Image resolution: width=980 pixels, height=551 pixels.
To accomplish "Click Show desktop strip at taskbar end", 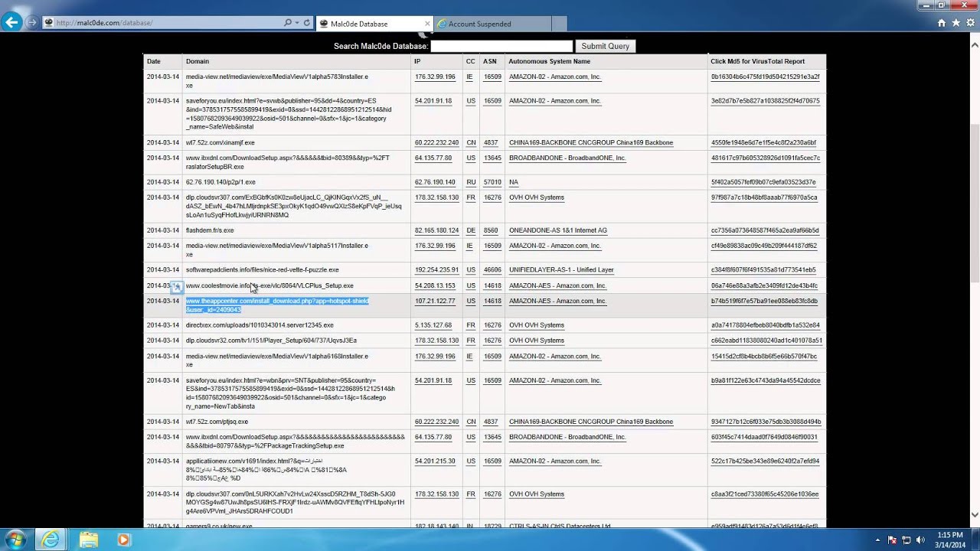I will coord(975,540).
